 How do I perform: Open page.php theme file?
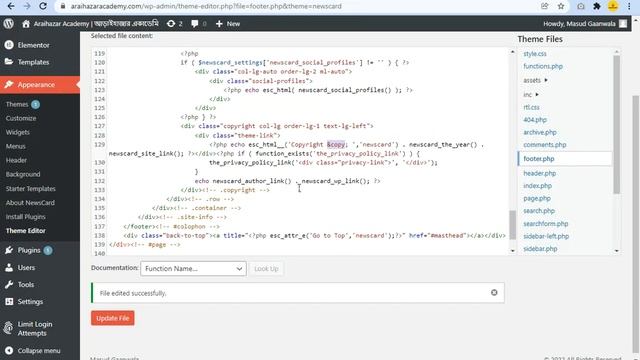point(537,198)
